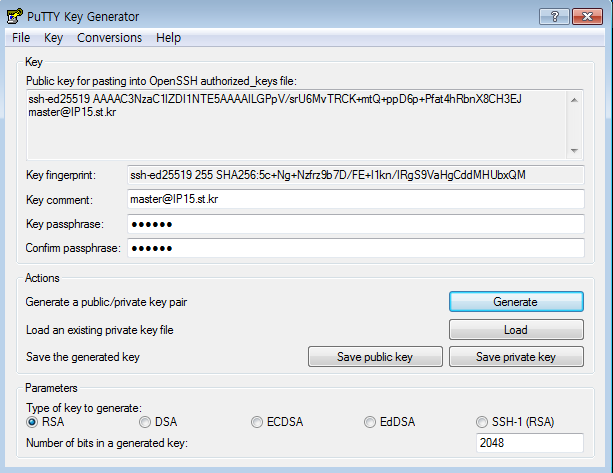Click the 'Save the generated key' label

point(83,357)
